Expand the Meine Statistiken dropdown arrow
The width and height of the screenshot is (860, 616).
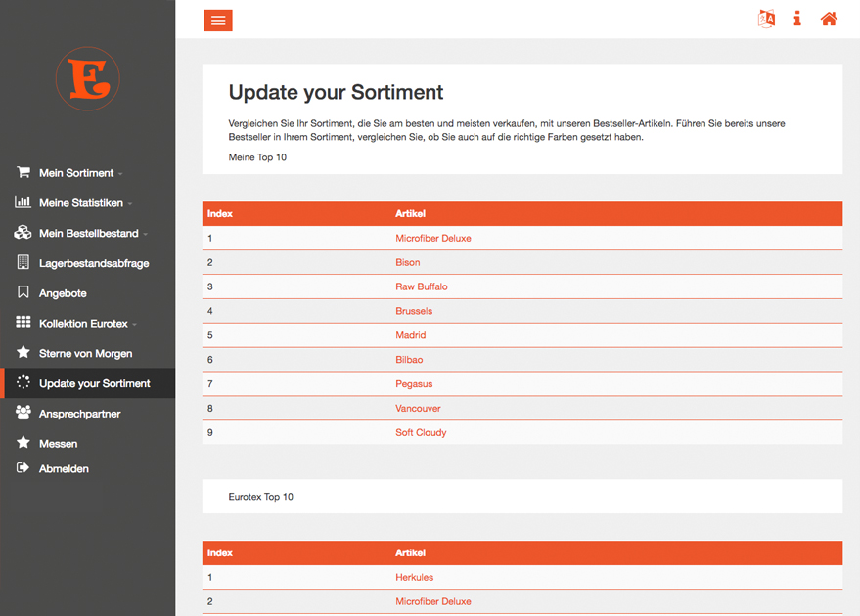tap(129, 204)
